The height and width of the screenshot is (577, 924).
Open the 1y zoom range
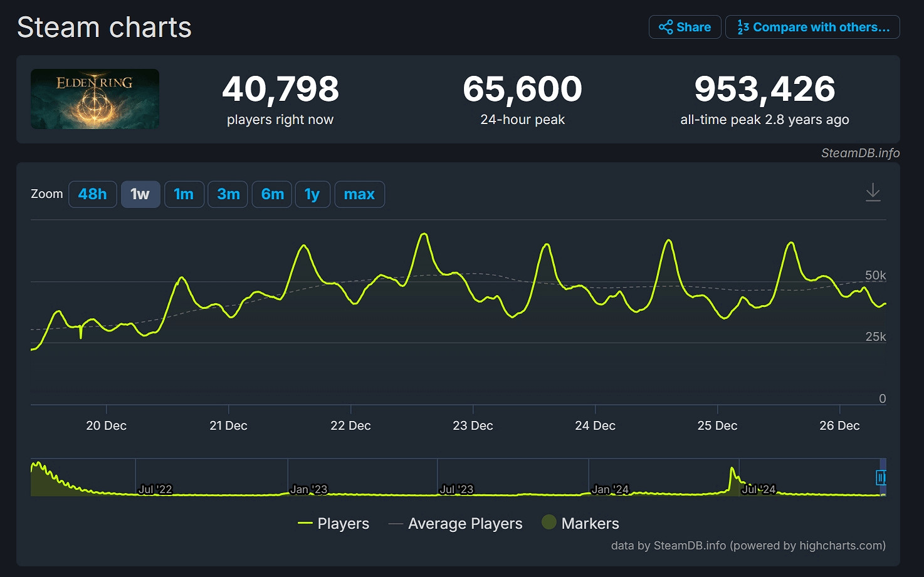[x=312, y=194]
